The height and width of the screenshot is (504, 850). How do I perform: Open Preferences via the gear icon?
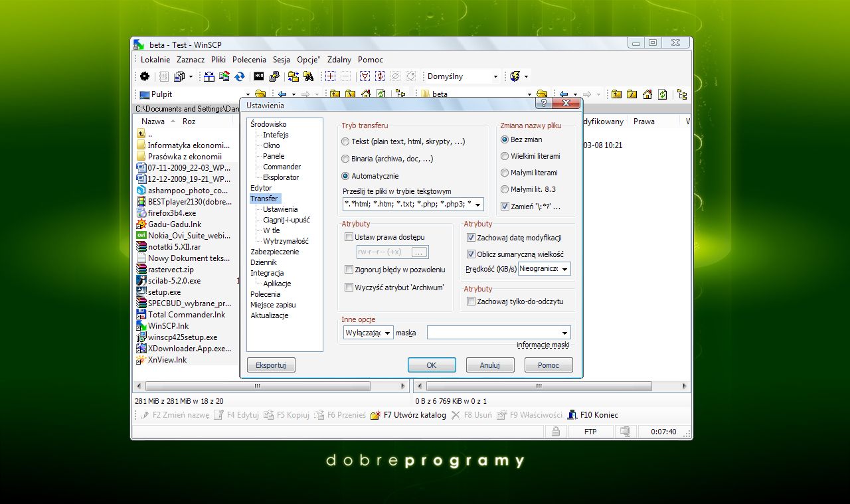click(x=144, y=76)
